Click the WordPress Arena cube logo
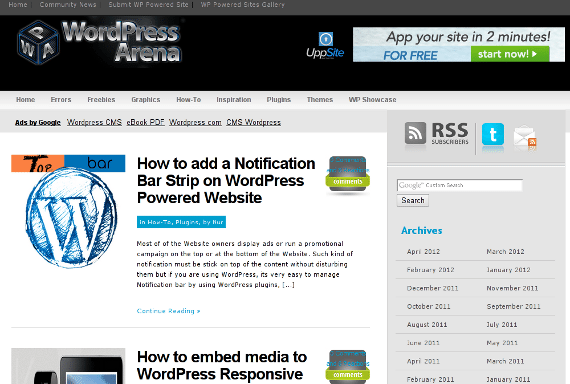The width and height of the screenshot is (570, 384). pyautogui.click(x=38, y=43)
